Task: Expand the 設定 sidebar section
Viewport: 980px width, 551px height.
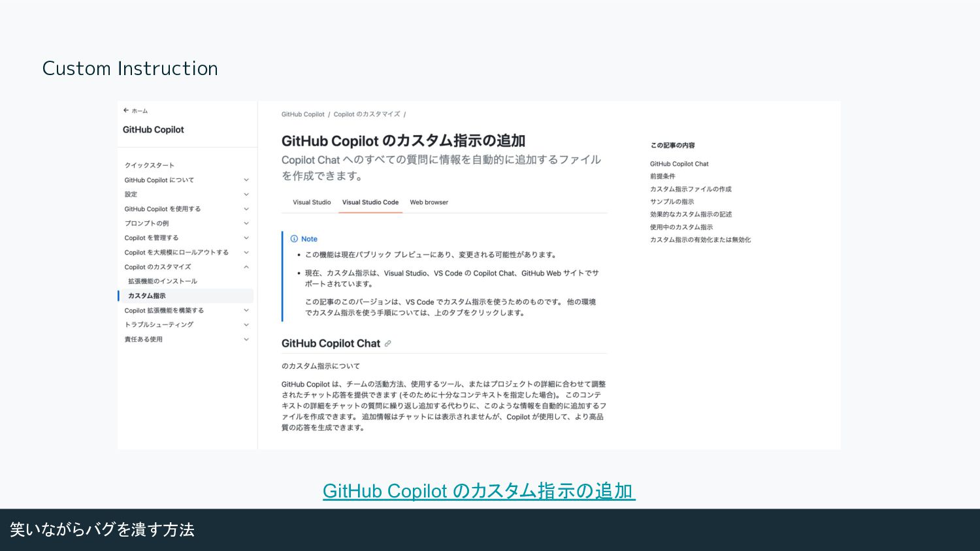Action: [x=246, y=195]
